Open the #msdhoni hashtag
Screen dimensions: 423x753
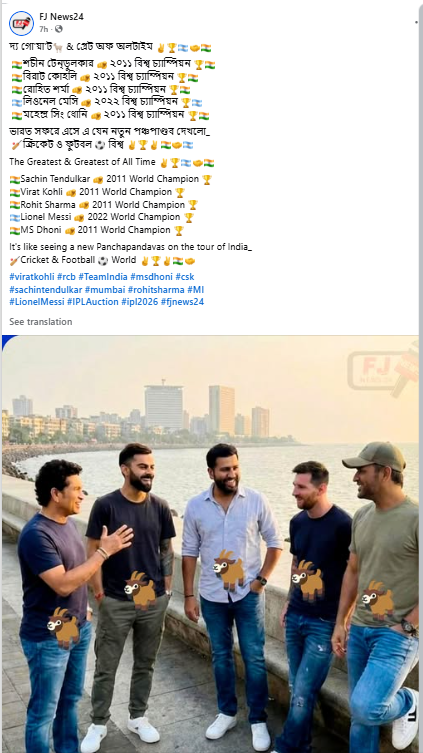coord(151,277)
